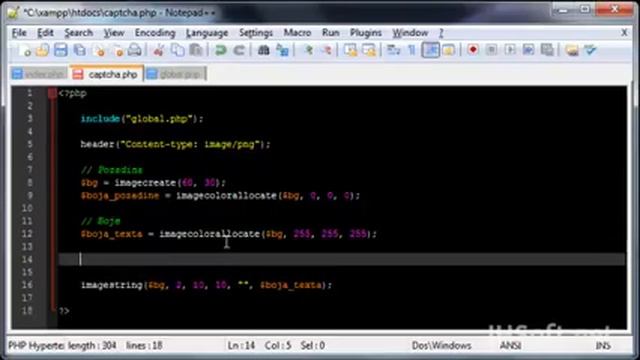Print the document with the printer icon

point(135,50)
